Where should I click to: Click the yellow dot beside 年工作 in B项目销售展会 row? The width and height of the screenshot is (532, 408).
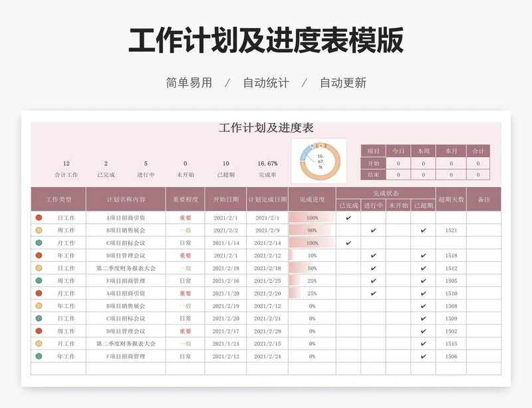[39, 306]
